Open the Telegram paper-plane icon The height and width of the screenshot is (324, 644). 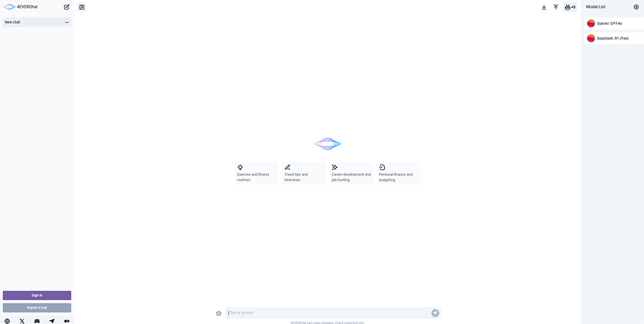[x=52, y=321]
